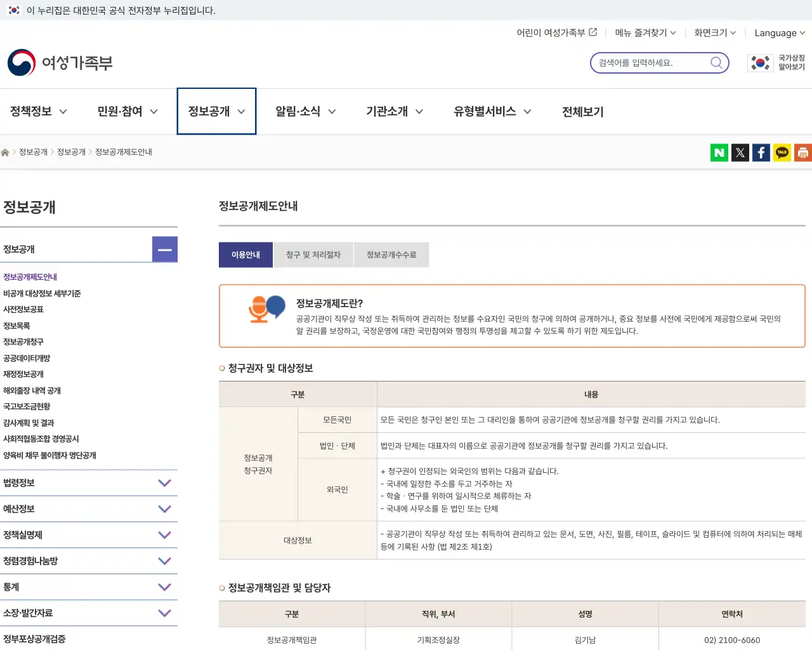
Task: Open 공공데이터개방 in the sidebar
Action: coord(27,359)
